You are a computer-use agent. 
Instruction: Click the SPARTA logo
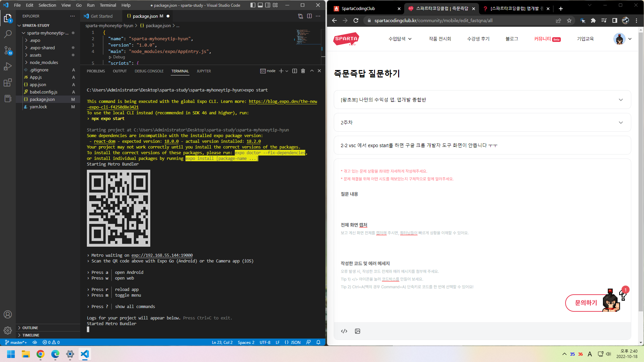tap(346, 39)
